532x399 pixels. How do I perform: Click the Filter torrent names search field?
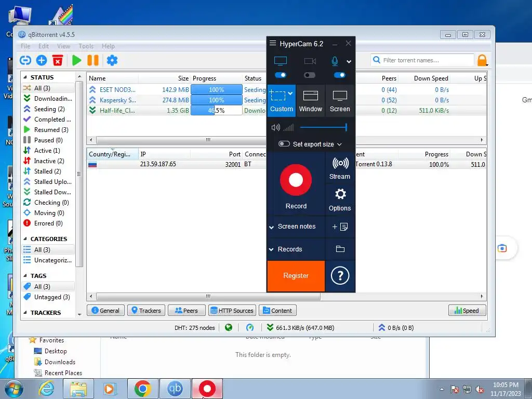point(422,60)
